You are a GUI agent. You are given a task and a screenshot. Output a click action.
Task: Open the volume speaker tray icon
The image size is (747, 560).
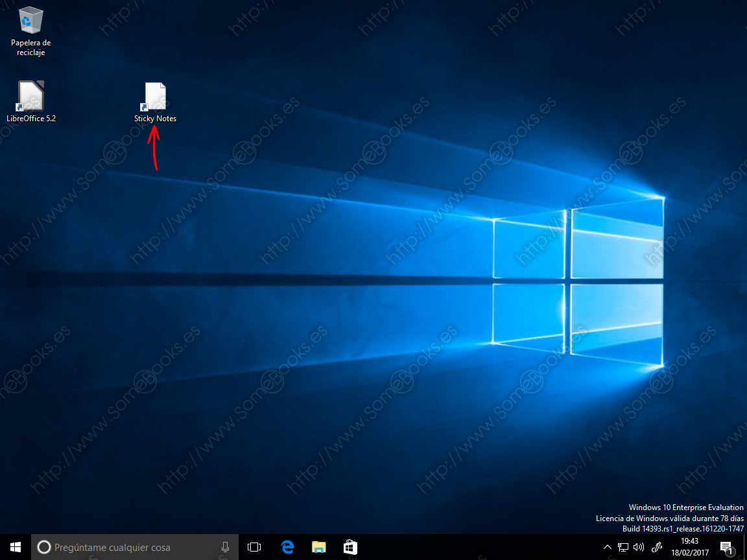tap(638, 547)
